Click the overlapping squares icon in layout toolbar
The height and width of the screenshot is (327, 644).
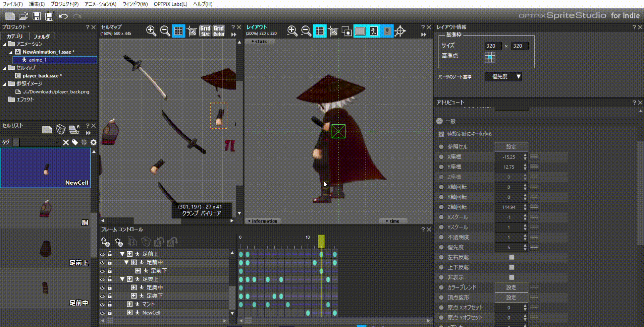tap(346, 31)
